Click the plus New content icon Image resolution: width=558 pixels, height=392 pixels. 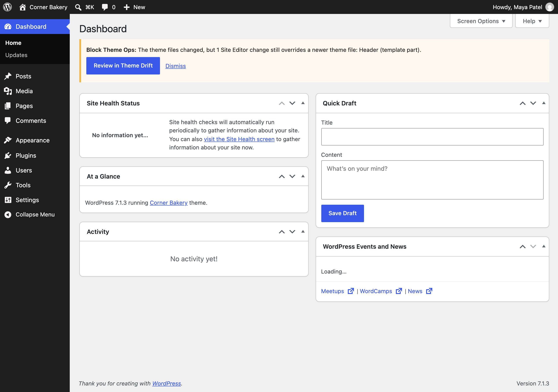coord(126,7)
